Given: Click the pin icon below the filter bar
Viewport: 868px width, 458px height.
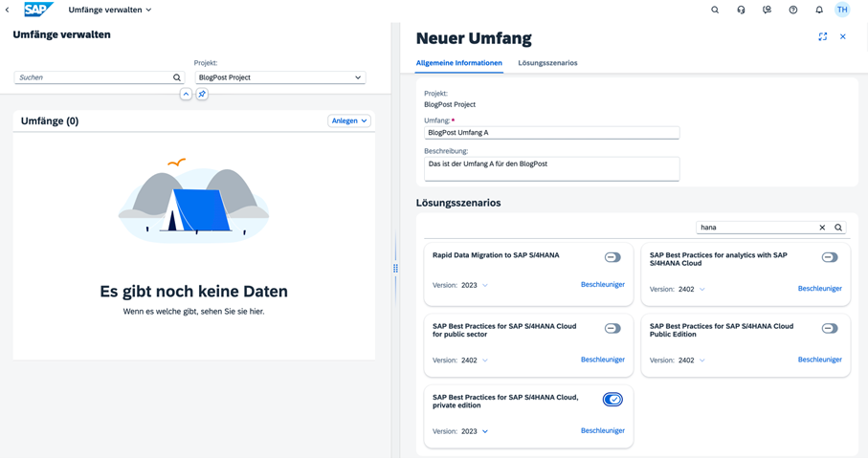Looking at the screenshot, I should tap(202, 95).
